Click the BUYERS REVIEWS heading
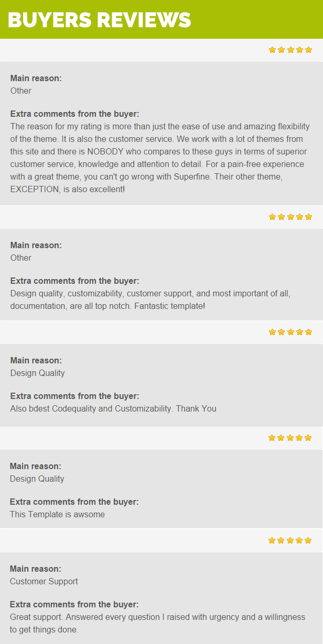323x644 pixels. tap(100, 20)
